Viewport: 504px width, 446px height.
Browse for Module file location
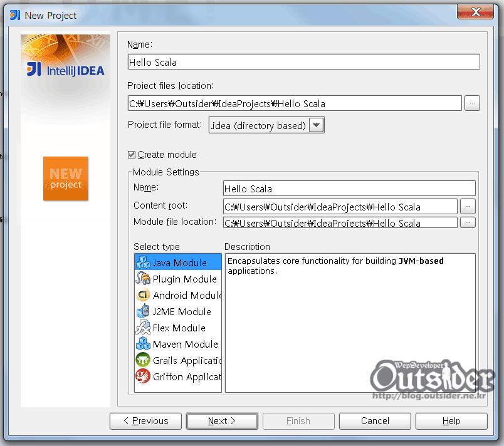[468, 222]
